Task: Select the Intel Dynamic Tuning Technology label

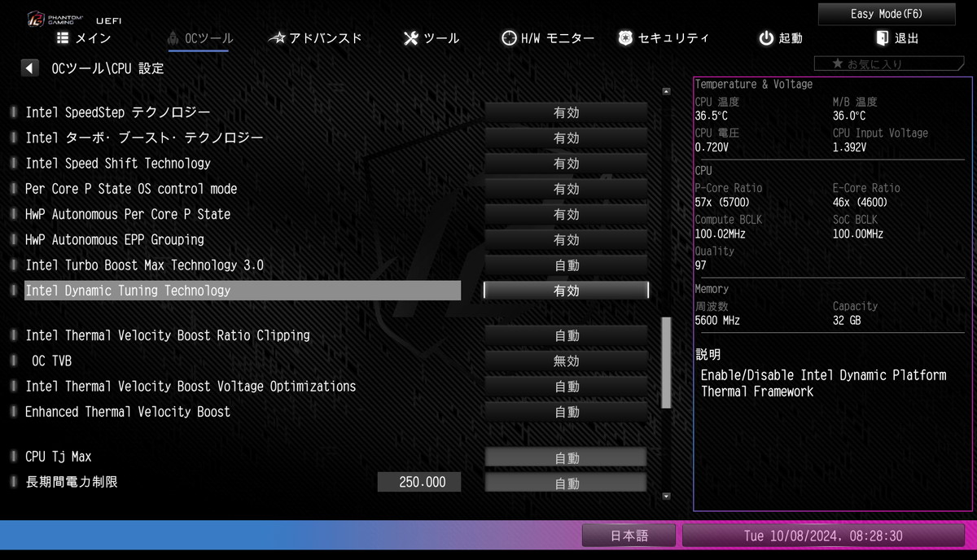Action: pos(128,291)
